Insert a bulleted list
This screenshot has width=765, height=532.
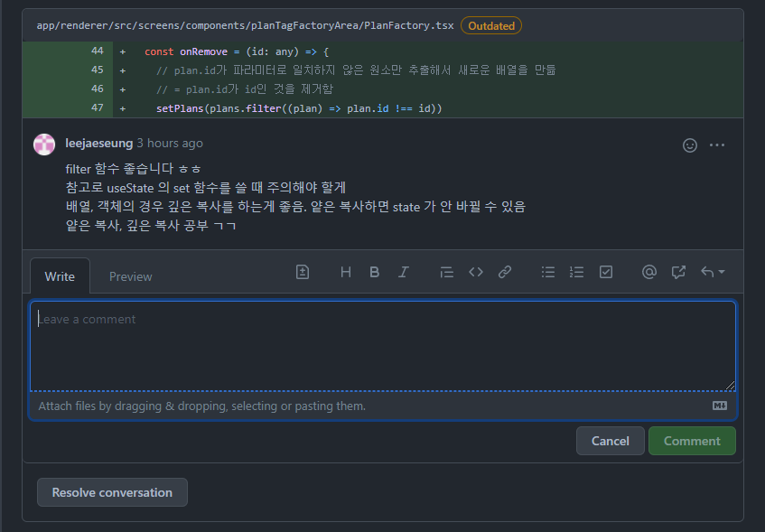pos(548,272)
